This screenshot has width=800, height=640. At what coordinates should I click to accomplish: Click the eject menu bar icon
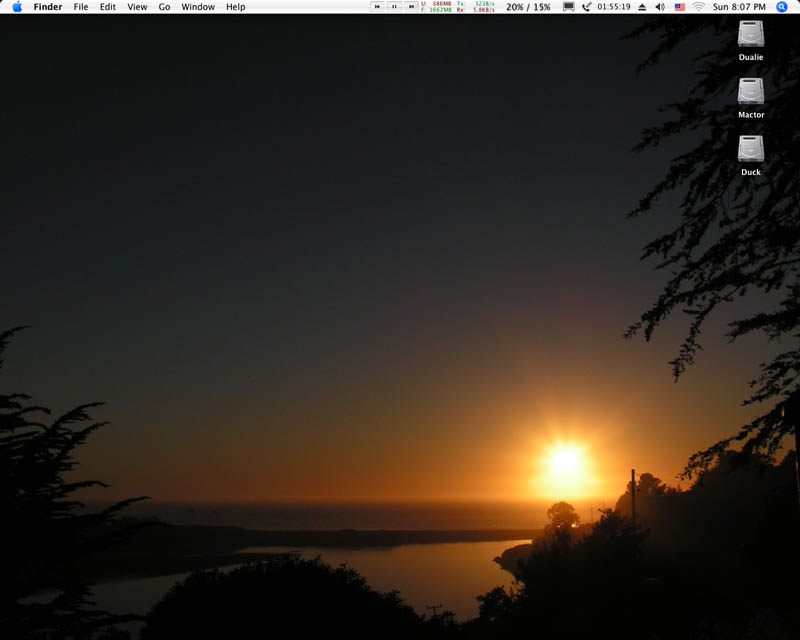tap(642, 7)
